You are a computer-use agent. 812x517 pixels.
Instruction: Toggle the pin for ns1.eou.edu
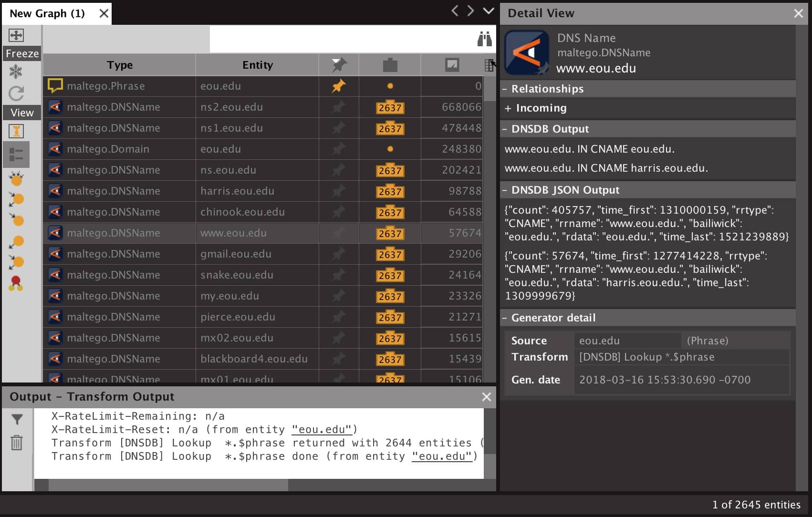click(338, 128)
